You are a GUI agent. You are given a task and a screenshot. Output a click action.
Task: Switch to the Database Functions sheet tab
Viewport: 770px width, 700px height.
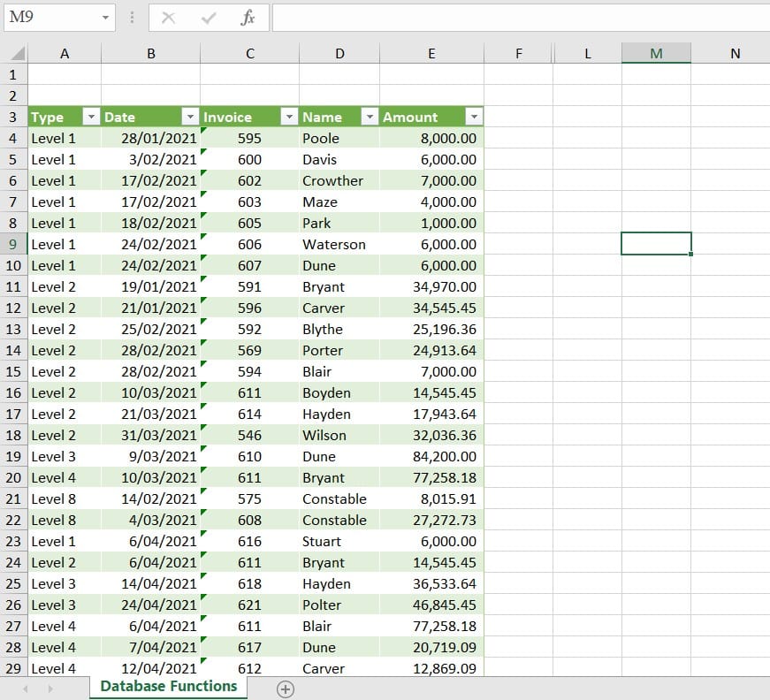(x=168, y=687)
